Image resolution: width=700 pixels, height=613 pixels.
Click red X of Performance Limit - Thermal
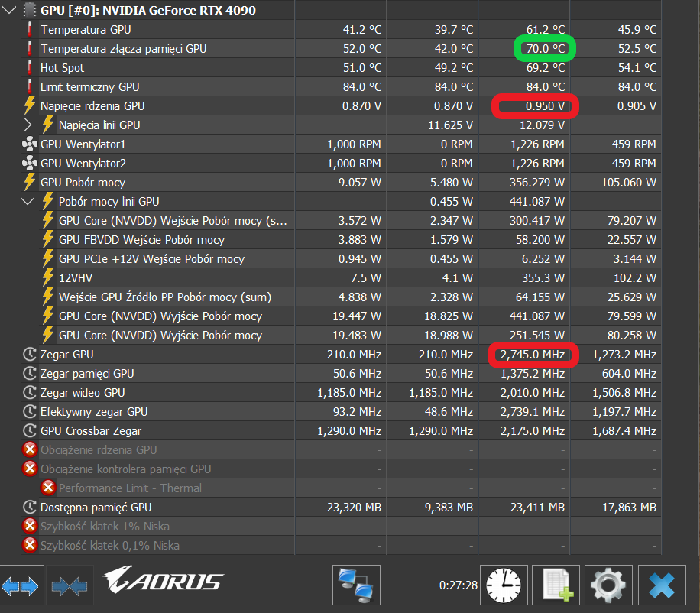(48, 488)
